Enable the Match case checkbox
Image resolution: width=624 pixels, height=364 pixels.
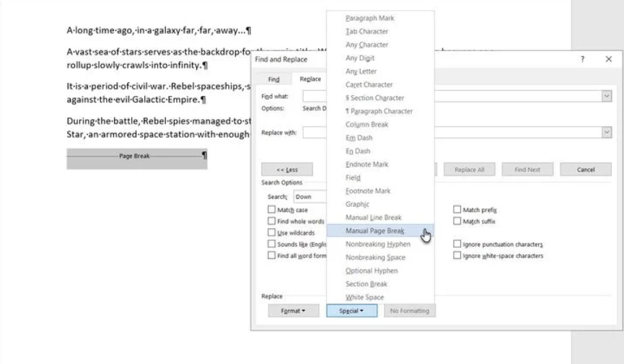(x=270, y=210)
